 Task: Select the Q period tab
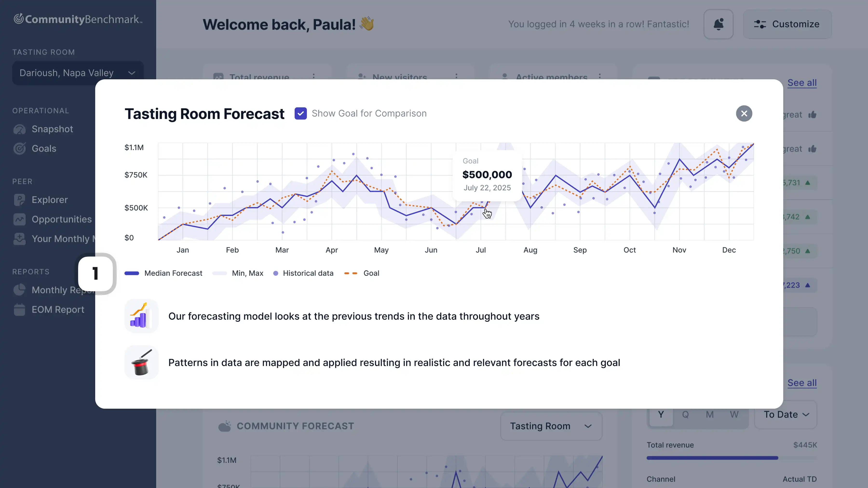coord(685,414)
